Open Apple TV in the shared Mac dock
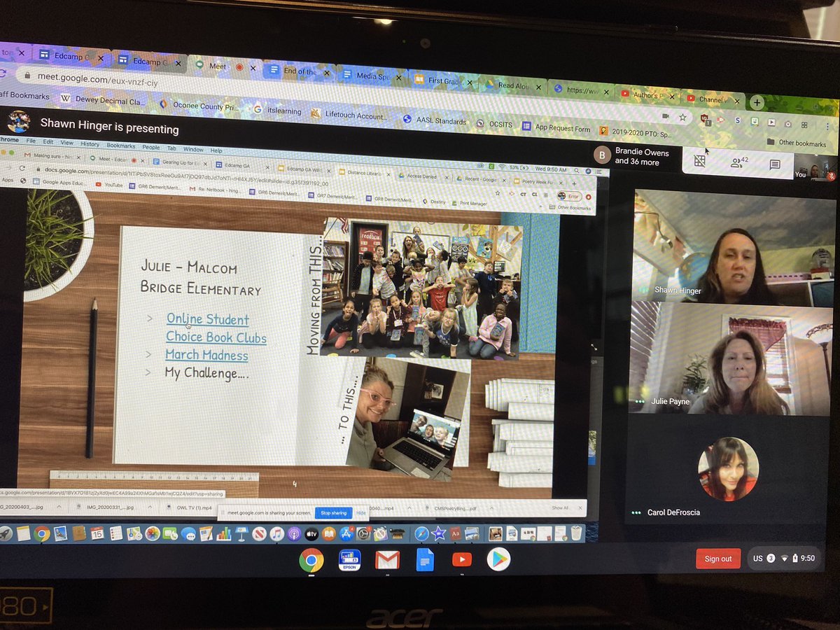 pos(311,534)
